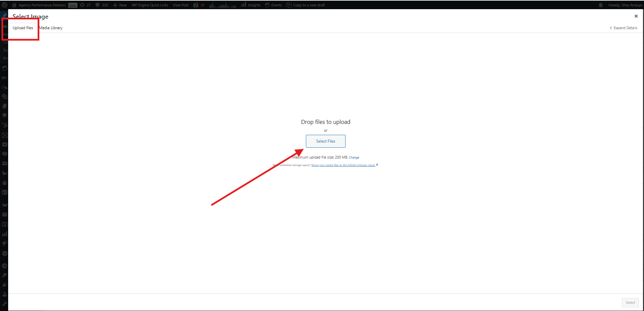Image resolution: width=644 pixels, height=311 pixels.
Task: Click the notification bell icon
Action: 601,5
